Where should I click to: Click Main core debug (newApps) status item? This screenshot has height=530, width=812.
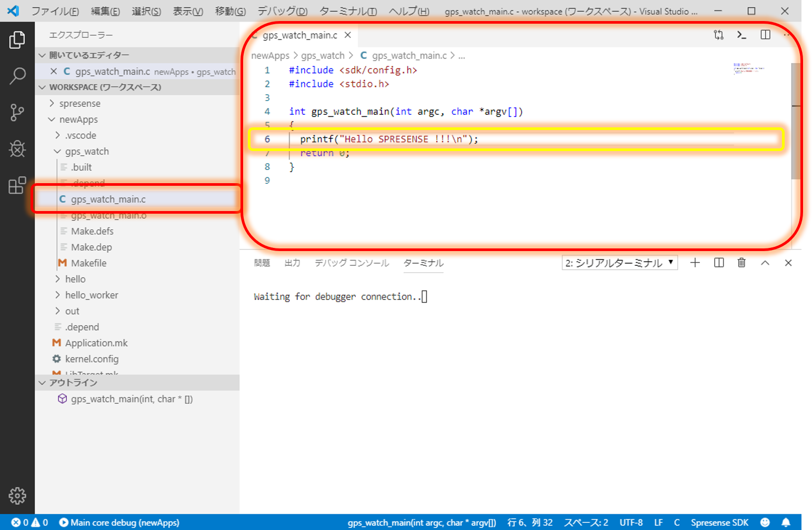[119, 522]
